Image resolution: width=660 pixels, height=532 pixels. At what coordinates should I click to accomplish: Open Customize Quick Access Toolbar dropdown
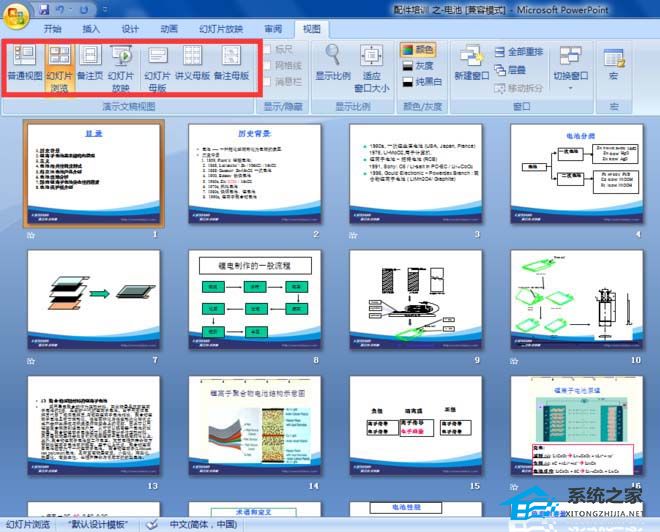105,9
